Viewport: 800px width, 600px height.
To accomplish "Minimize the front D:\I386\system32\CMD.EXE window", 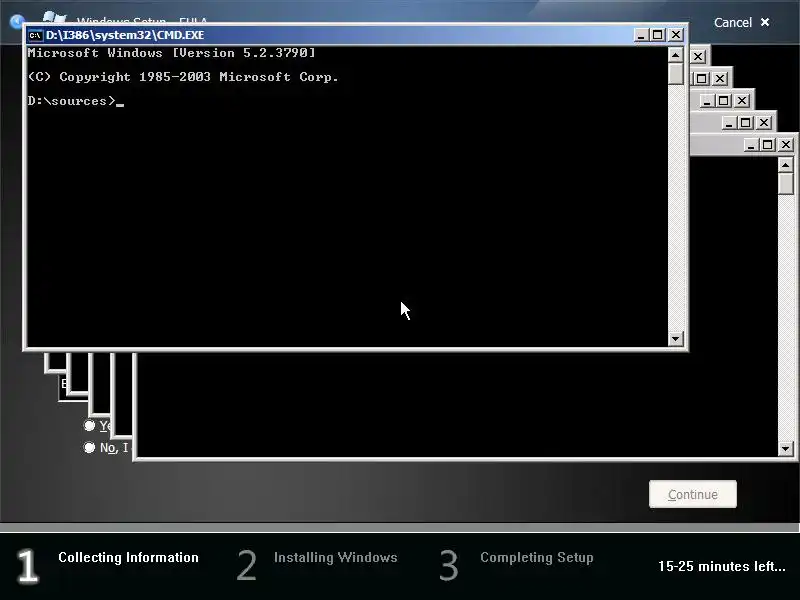I will click(641, 35).
